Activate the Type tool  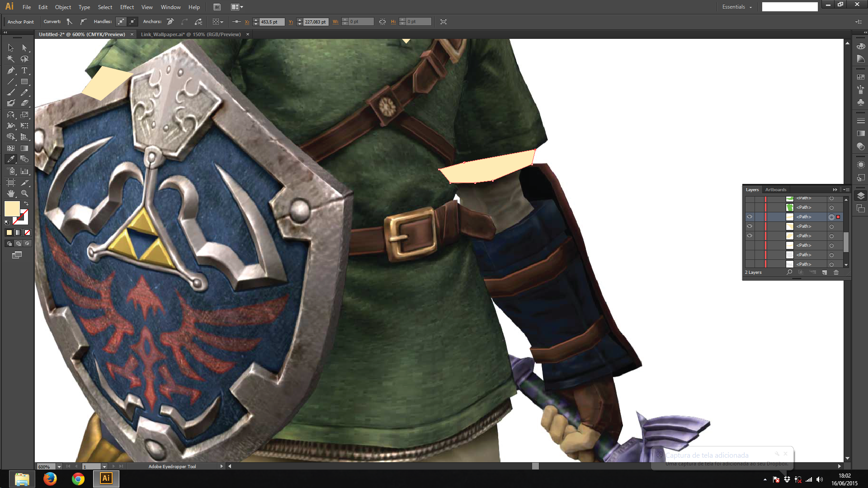[x=24, y=70]
